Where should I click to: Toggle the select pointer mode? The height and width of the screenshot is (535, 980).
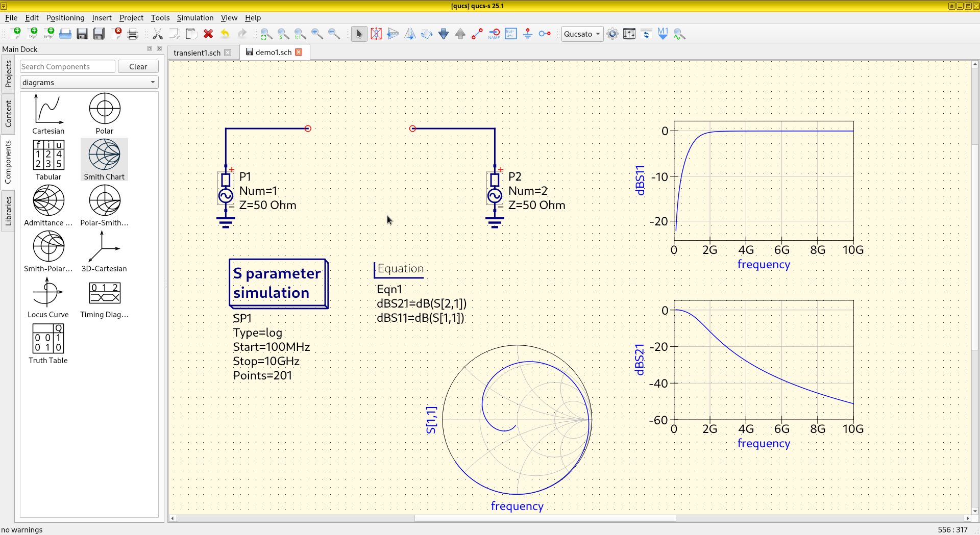point(359,34)
